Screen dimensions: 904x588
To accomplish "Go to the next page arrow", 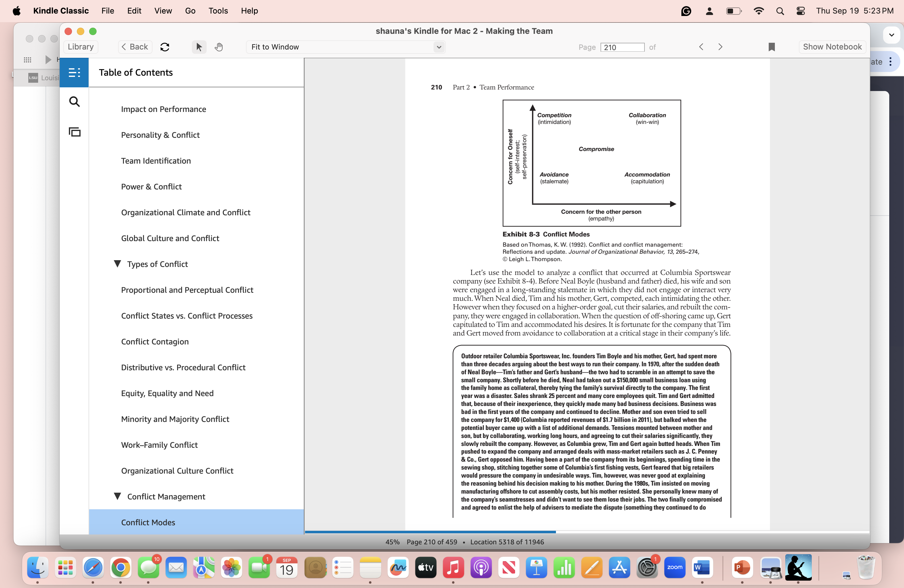I will [720, 47].
